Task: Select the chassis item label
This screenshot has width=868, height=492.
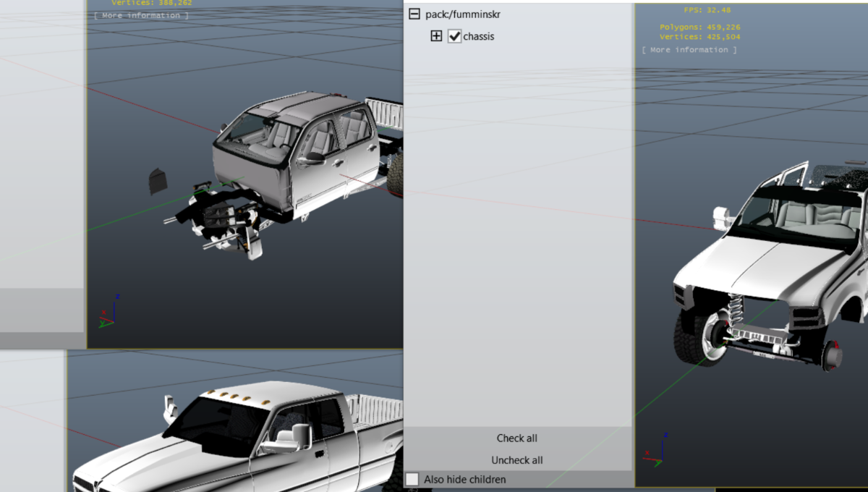Action: (478, 36)
